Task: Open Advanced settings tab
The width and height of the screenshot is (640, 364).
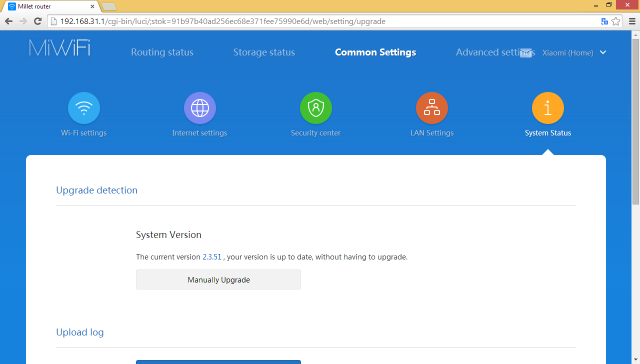Action: [x=495, y=52]
